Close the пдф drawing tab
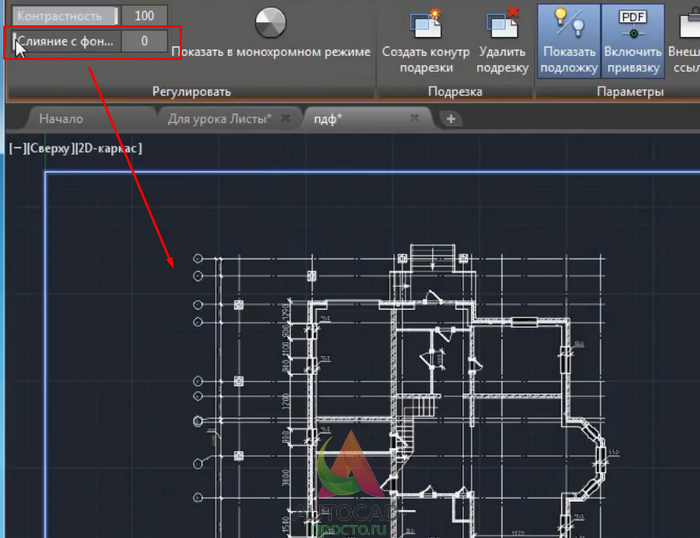Viewport: 700px width, 538px height. [415, 118]
